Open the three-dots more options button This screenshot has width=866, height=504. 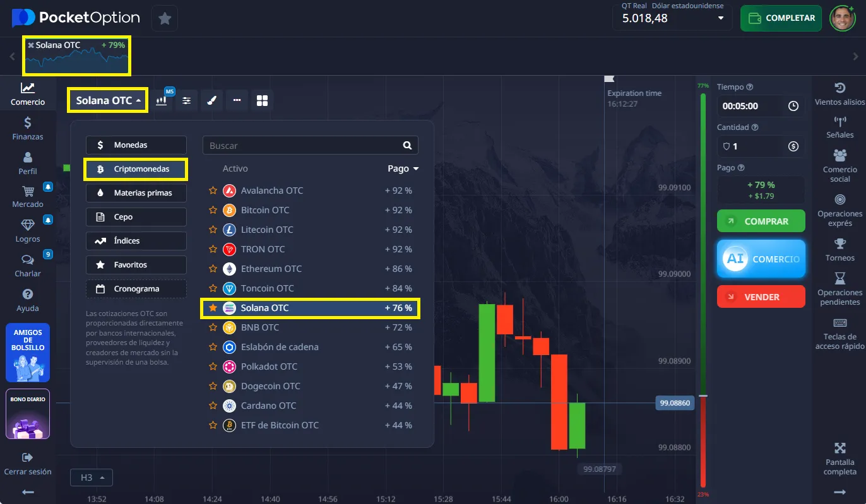point(237,100)
